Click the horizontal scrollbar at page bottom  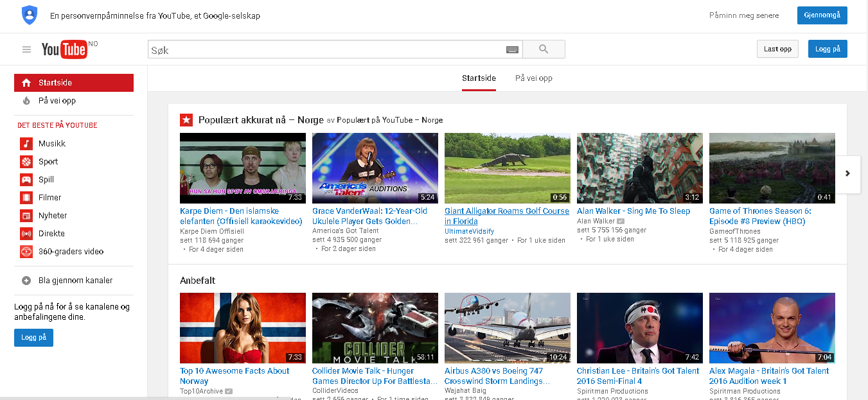coord(145,398)
